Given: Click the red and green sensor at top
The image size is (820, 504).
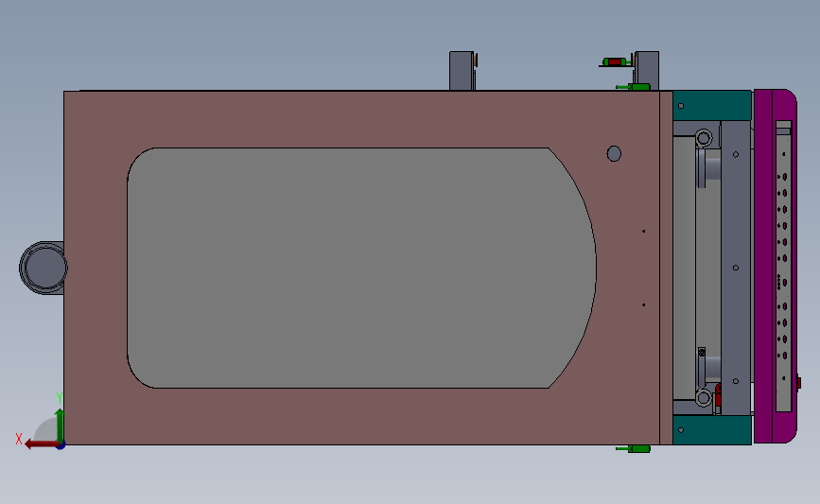Looking at the screenshot, I should pyautogui.click(x=615, y=62).
